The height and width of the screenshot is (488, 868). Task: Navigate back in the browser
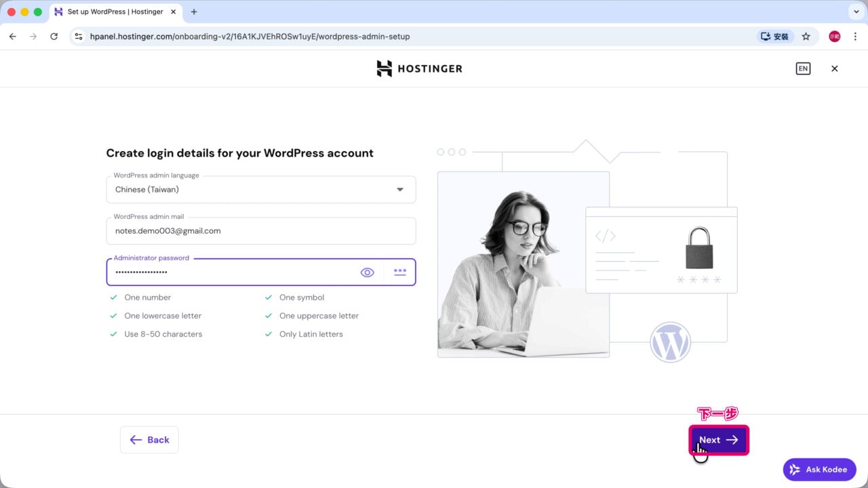pos(12,37)
